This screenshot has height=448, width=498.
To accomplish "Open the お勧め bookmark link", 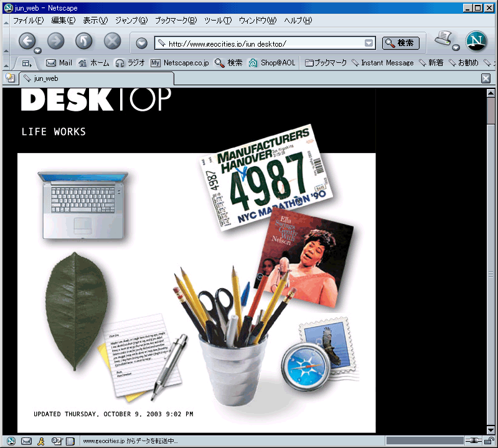I will point(464,63).
